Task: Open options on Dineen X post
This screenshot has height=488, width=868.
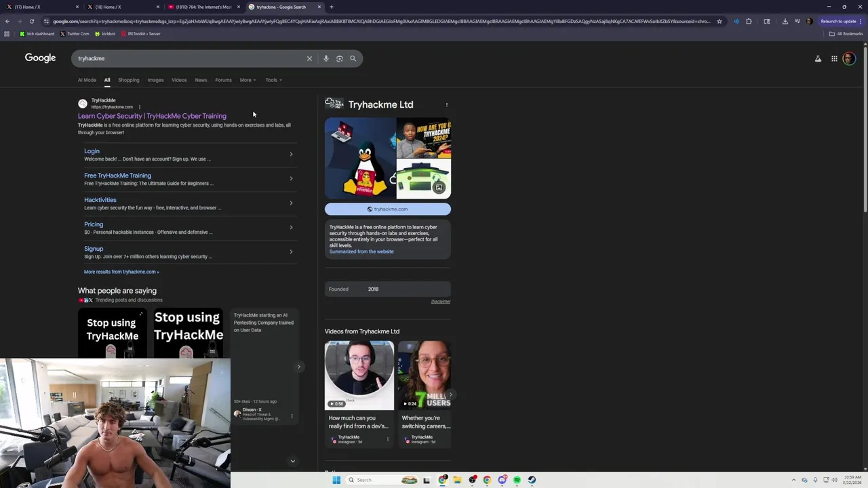Action: point(292,416)
